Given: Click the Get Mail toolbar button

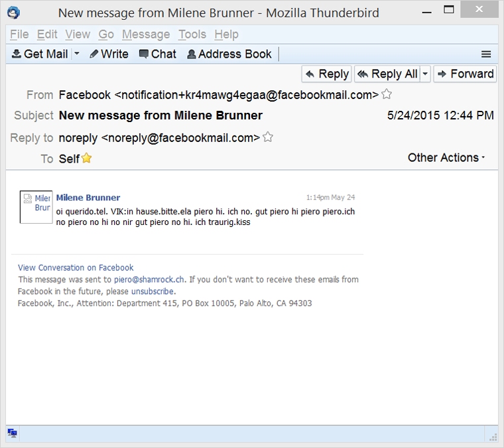Looking at the screenshot, I should click(40, 54).
